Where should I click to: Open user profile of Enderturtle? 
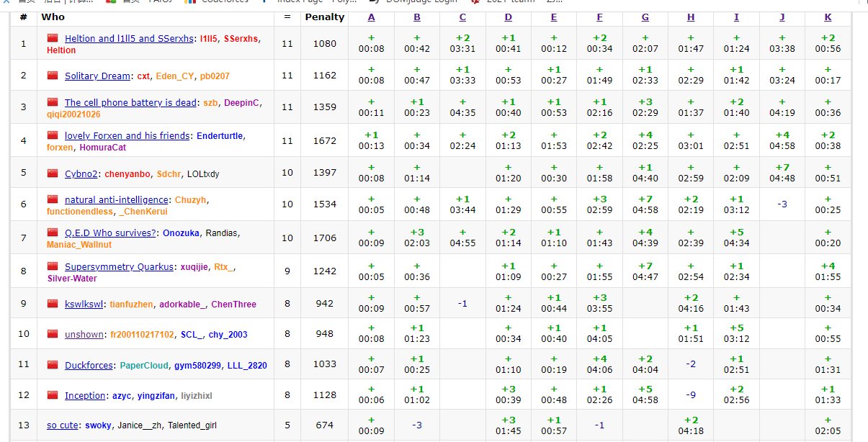[x=220, y=136]
